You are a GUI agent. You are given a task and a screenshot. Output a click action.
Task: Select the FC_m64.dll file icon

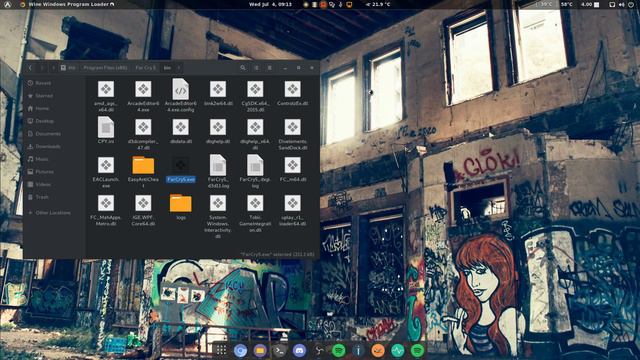pyautogui.click(x=293, y=165)
